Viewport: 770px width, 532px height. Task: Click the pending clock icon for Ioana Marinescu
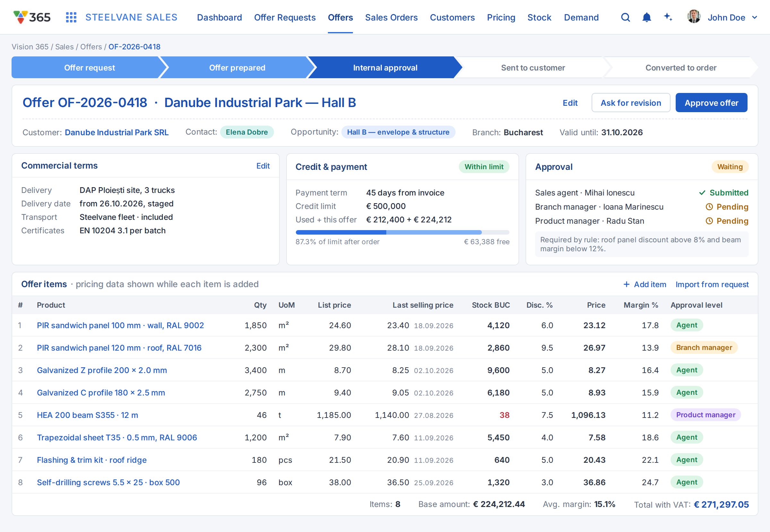(709, 207)
